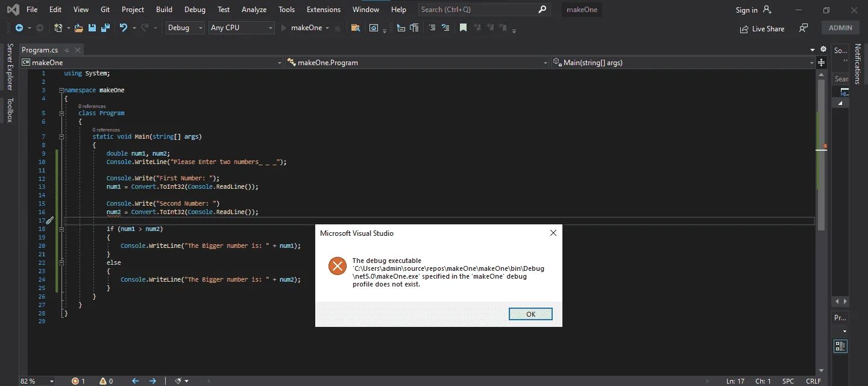
Task: Open the 82 % zoom level dropdown
Action: point(37,381)
